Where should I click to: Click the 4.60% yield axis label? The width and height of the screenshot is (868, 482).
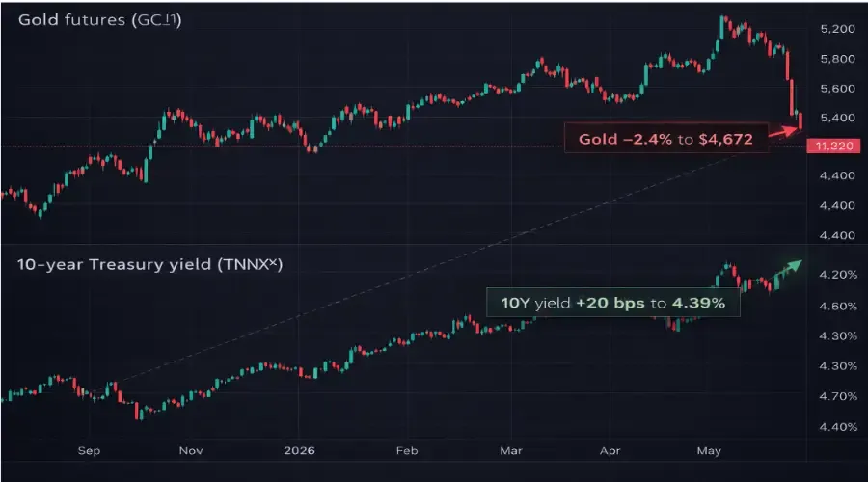[837, 306]
